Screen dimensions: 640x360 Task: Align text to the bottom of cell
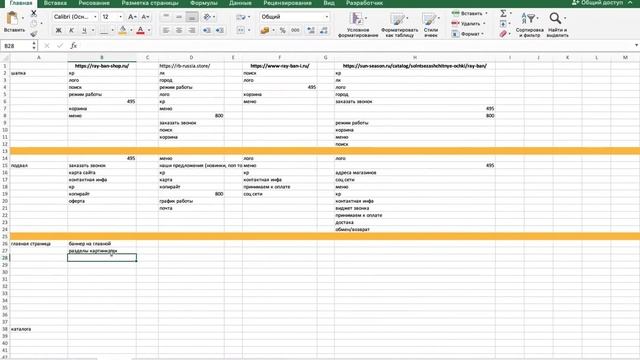coord(192,17)
